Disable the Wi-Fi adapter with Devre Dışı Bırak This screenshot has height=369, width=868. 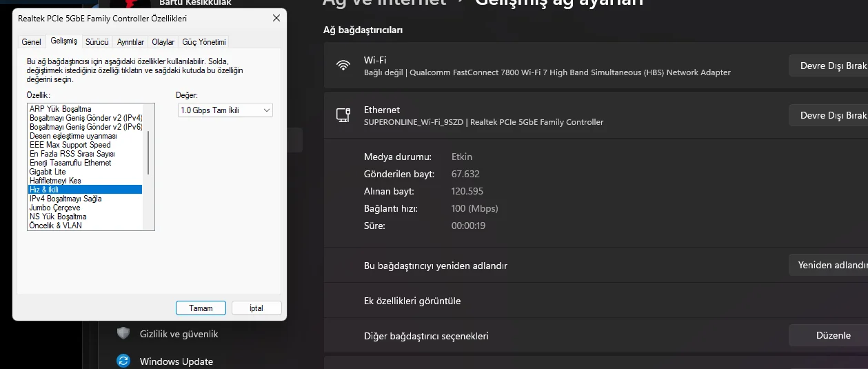point(828,66)
